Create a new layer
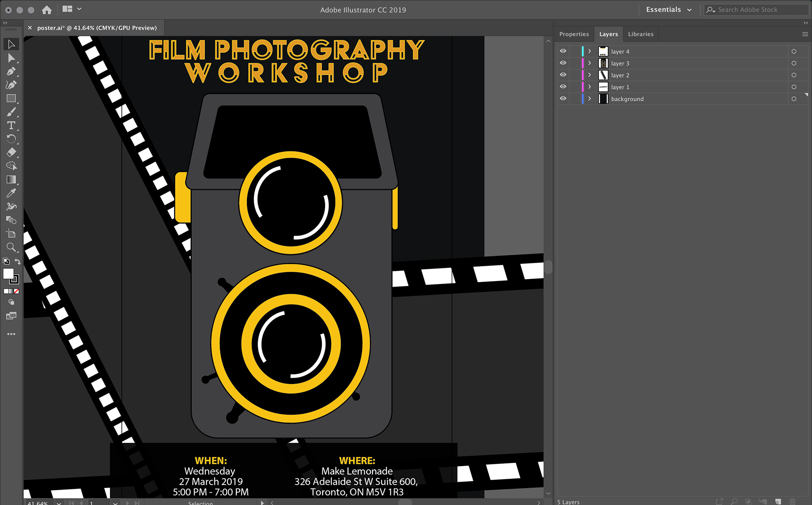The width and height of the screenshot is (812, 505). [778, 501]
